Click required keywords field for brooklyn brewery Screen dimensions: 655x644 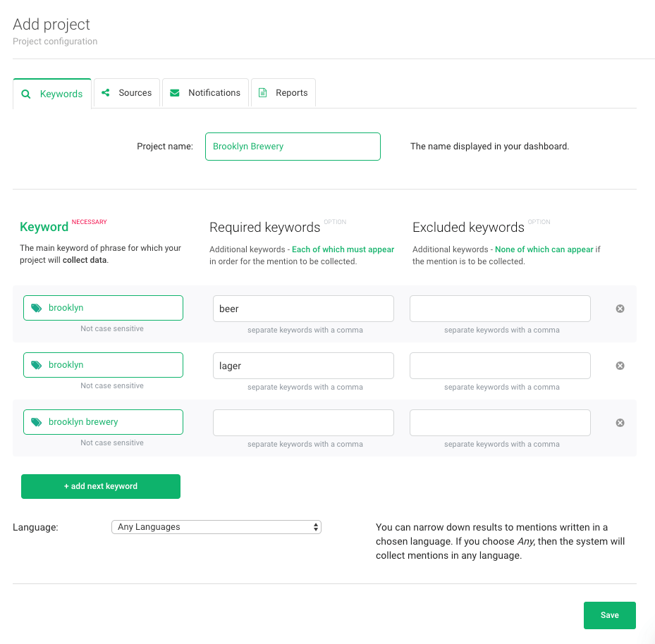pyautogui.click(x=303, y=423)
